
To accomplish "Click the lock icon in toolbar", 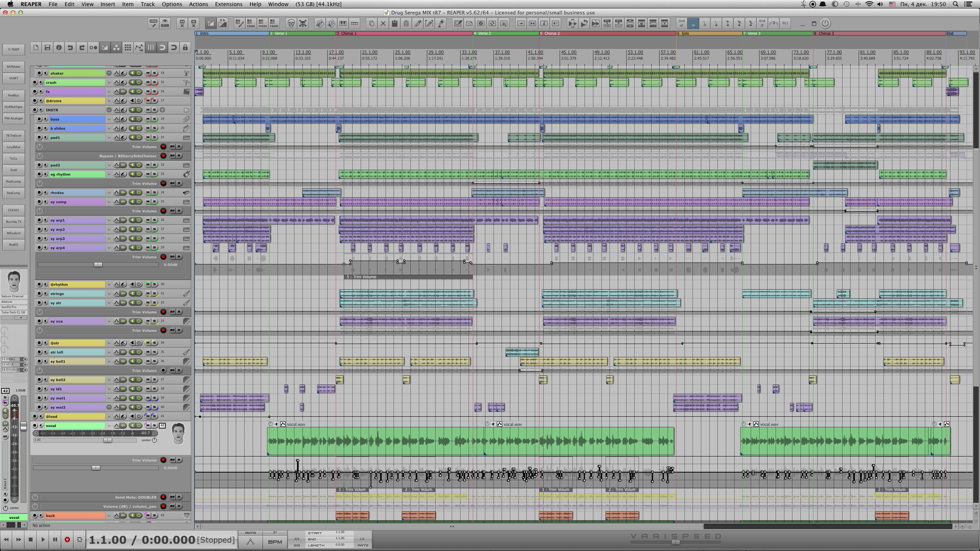I will click(x=185, y=47).
